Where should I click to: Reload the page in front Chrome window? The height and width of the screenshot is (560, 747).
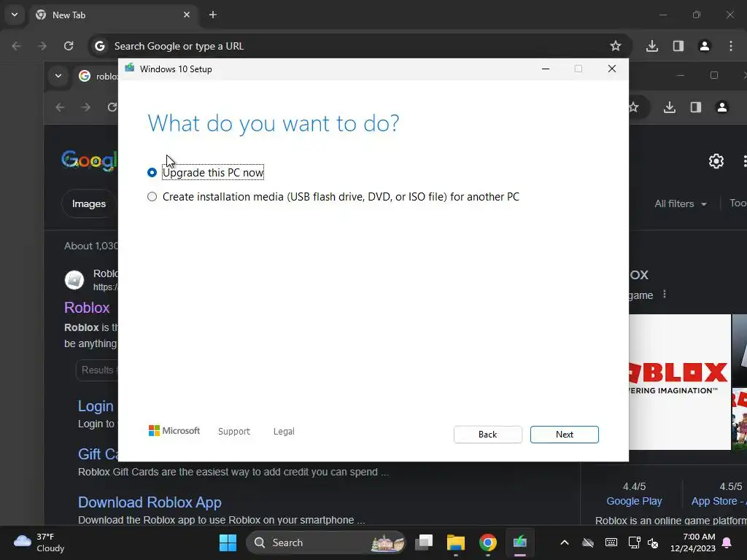tap(69, 46)
